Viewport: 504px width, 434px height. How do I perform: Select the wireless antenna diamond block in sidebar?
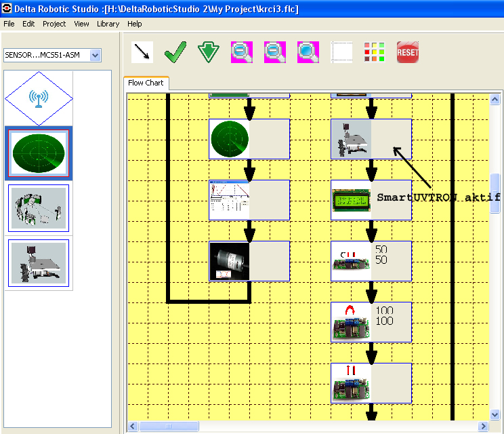click(x=39, y=98)
